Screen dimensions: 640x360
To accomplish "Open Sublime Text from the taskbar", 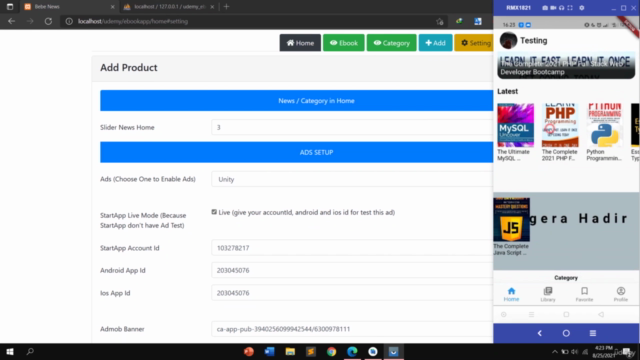I will (x=311, y=351).
